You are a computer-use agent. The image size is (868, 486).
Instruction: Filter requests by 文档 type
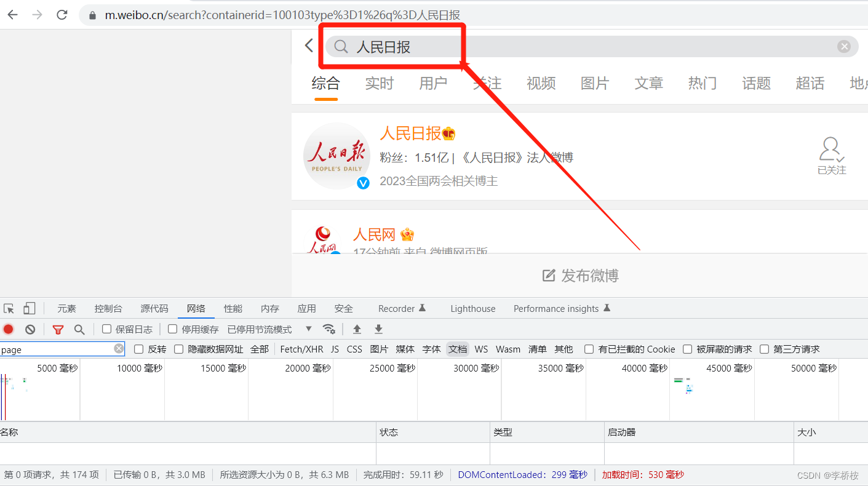pyautogui.click(x=458, y=349)
